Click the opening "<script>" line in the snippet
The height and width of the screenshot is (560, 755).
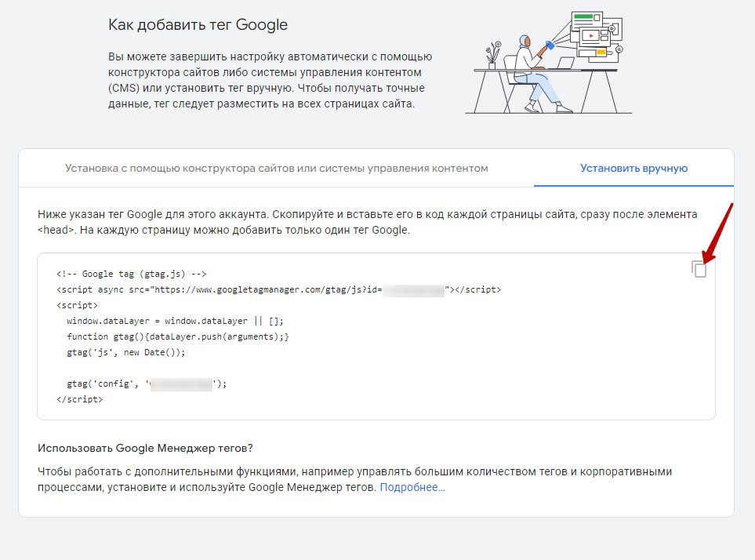pos(77,305)
